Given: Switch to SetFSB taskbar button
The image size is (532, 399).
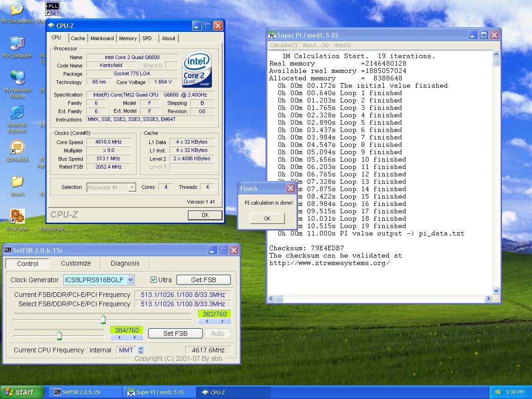Looking at the screenshot, I should [x=86, y=392].
